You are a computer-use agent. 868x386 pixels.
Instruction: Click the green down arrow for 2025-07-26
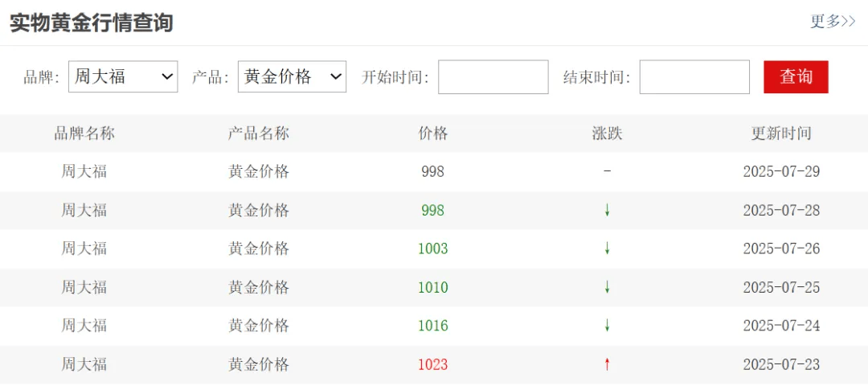[x=608, y=248]
